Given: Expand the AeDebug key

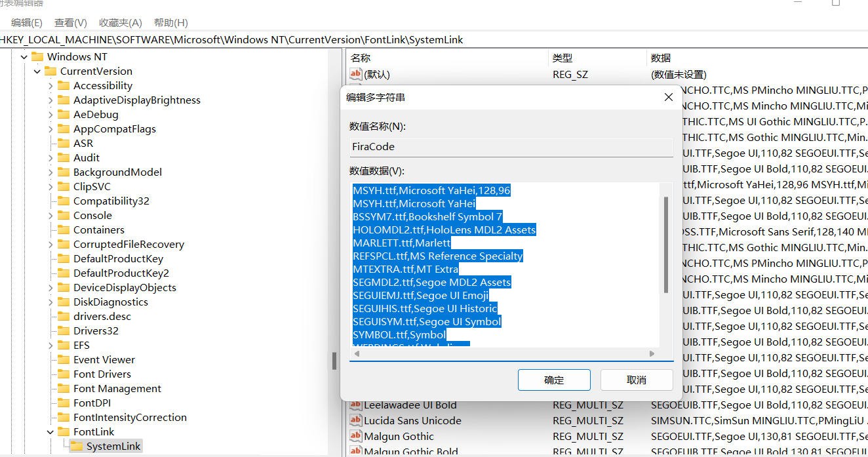Looking at the screenshot, I should tap(50, 115).
